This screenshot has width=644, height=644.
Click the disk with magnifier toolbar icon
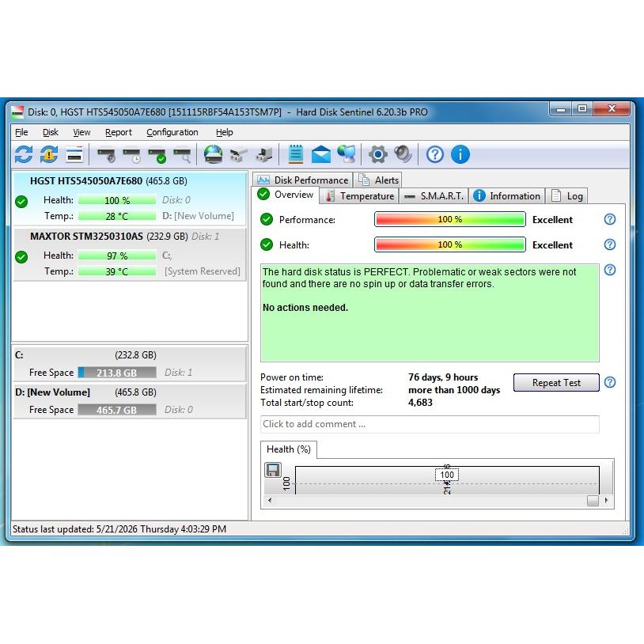(182, 156)
